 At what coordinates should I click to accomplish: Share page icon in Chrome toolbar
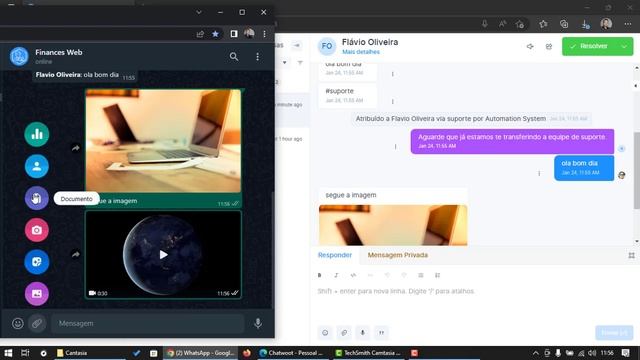200,34
